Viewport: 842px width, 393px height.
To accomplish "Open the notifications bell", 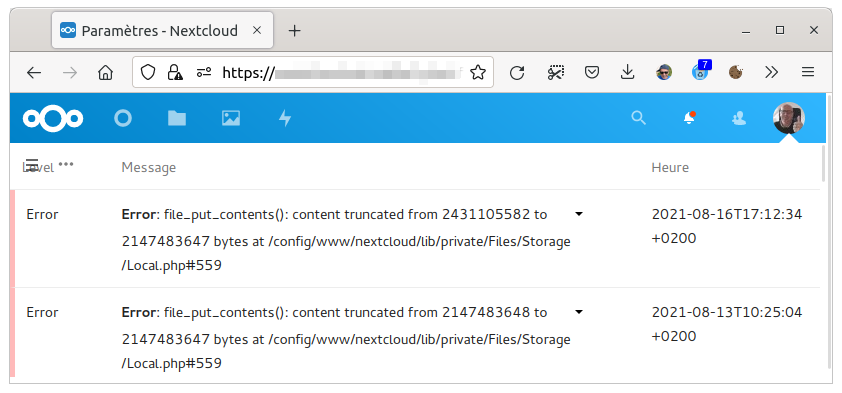I will pos(689,118).
